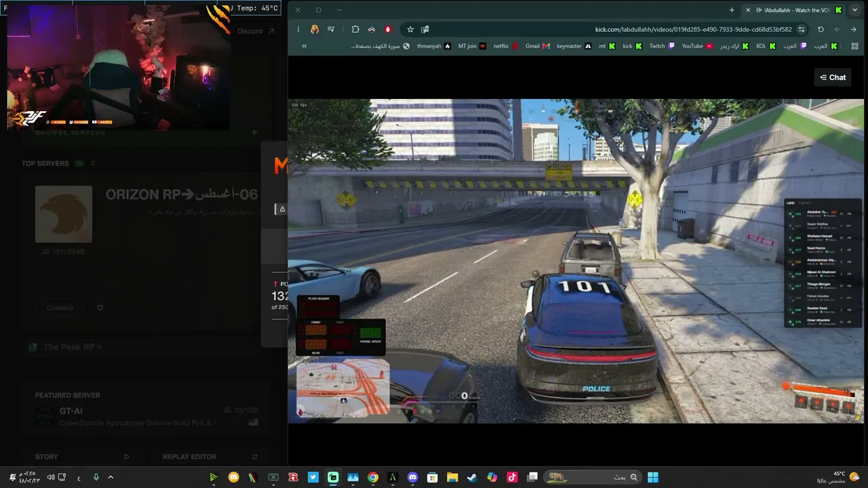The image size is (868, 488).
Task: Open the Chat panel on Kick
Action: coord(833,77)
